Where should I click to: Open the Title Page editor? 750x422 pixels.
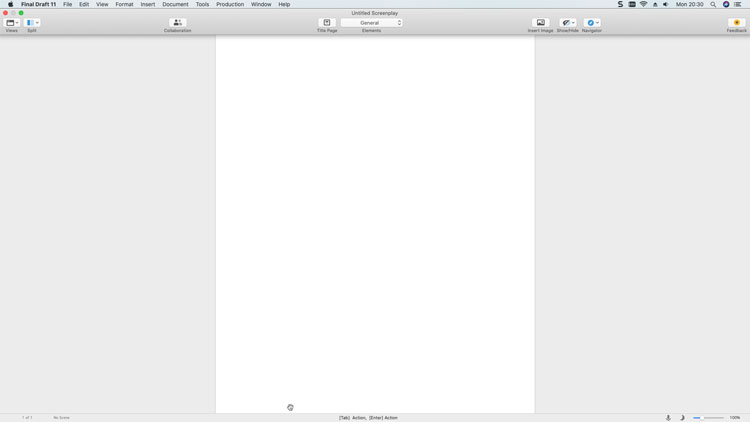coord(327,22)
